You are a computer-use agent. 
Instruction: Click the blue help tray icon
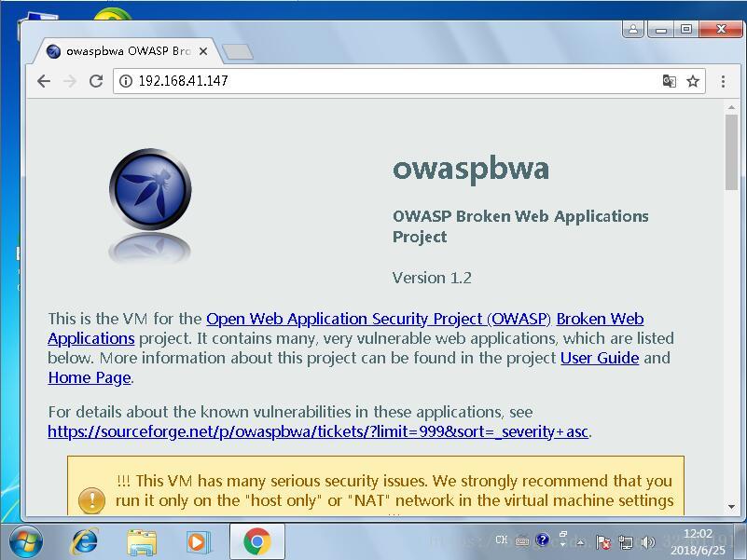(x=542, y=540)
